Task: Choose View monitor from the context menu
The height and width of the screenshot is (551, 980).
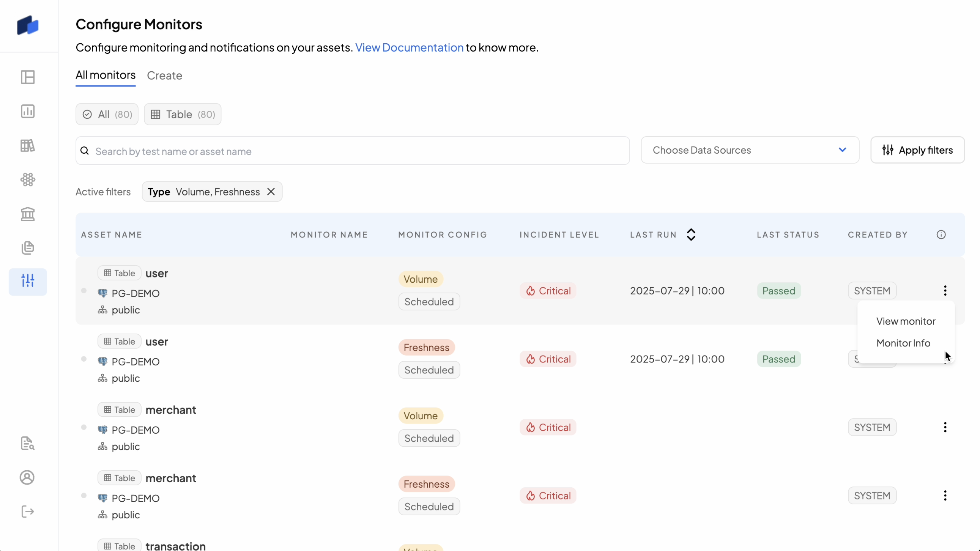Action: 906,321
